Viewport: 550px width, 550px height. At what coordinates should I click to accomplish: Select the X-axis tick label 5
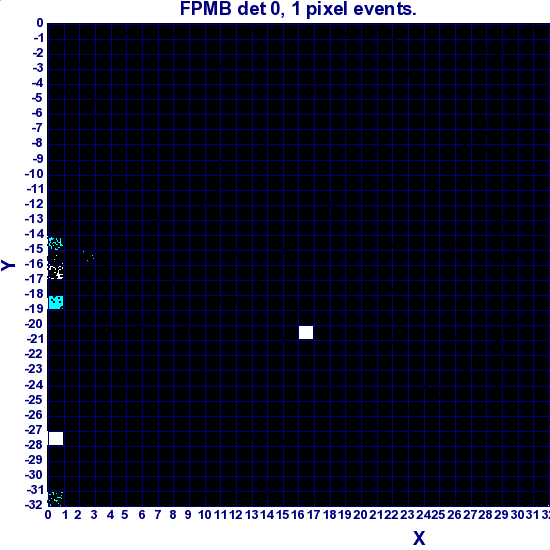pos(125,515)
